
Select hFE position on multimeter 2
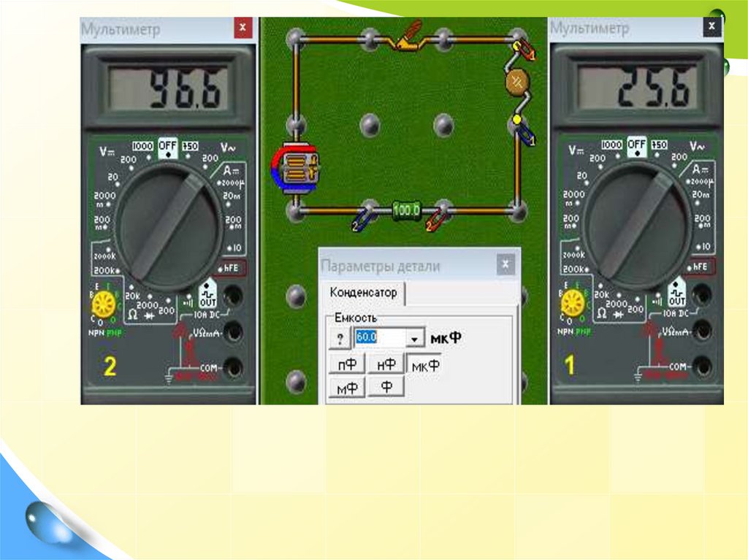tap(230, 268)
